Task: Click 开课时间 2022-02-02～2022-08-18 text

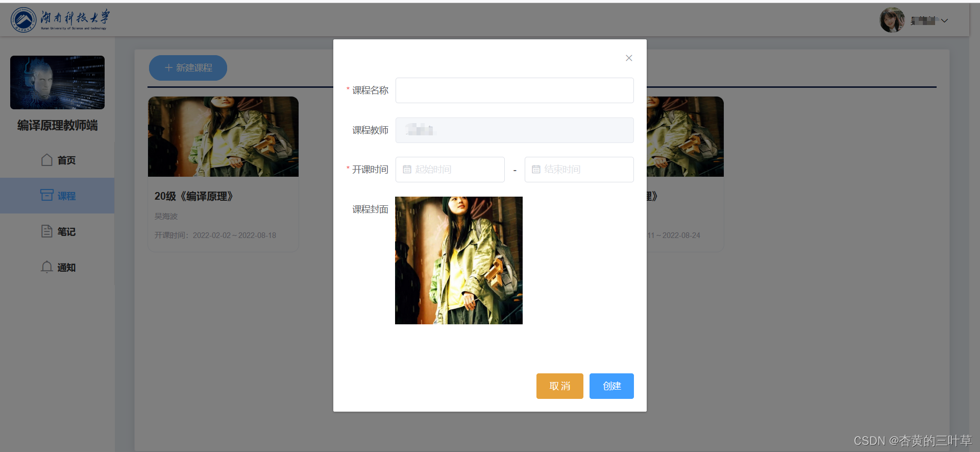Action: pyautogui.click(x=215, y=235)
